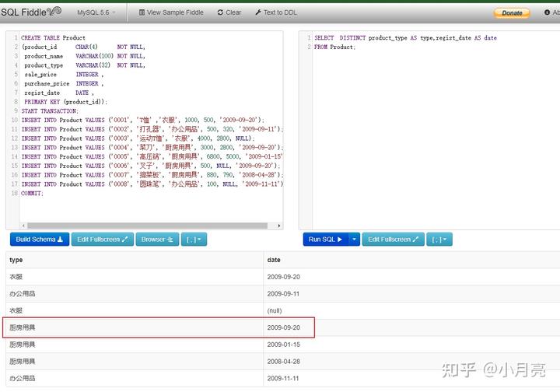
Task: Click Edit Fullscreen under query panel
Action: pyautogui.click(x=394, y=240)
